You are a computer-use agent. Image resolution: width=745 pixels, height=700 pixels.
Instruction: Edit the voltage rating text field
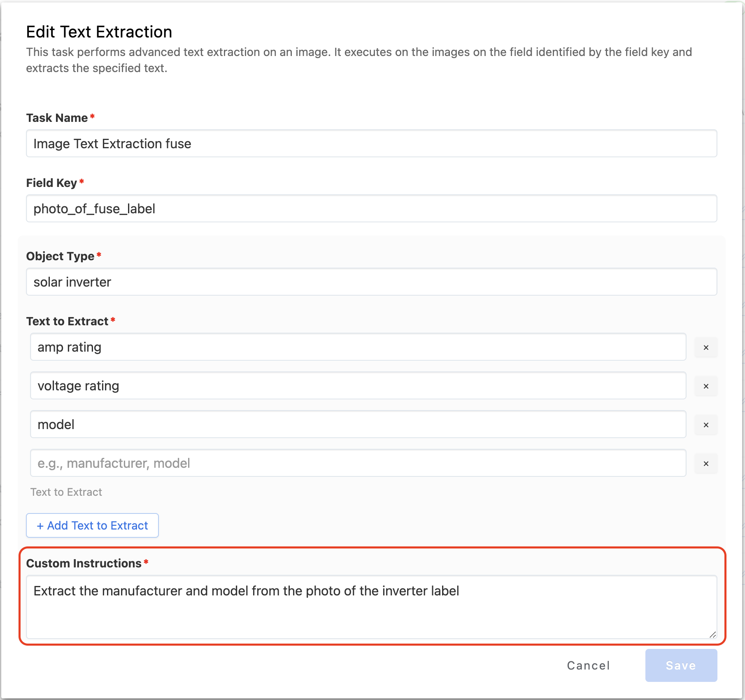tap(358, 386)
